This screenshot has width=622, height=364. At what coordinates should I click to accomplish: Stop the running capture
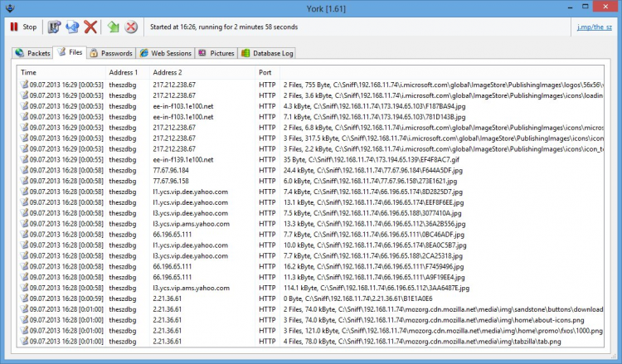(x=23, y=27)
